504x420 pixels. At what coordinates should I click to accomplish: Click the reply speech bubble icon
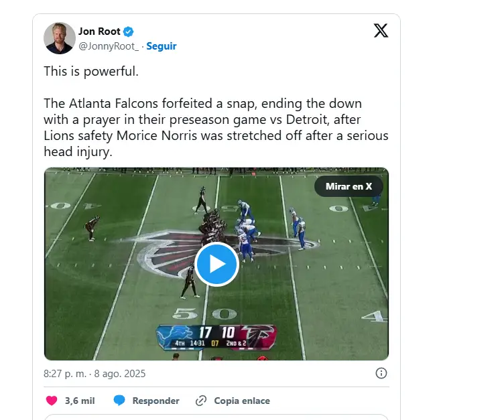coord(119,401)
